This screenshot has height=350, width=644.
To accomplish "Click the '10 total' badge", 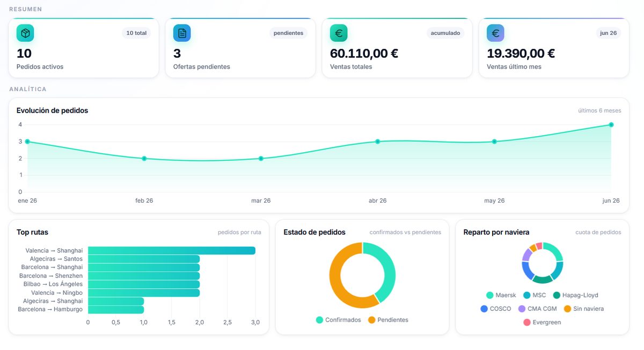I will pyautogui.click(x=136, y=33).
